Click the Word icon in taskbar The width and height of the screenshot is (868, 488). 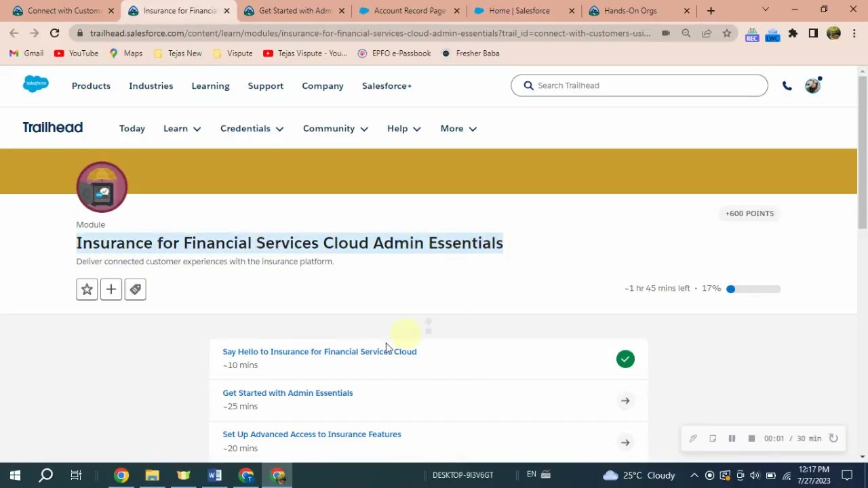click(215, 475)
